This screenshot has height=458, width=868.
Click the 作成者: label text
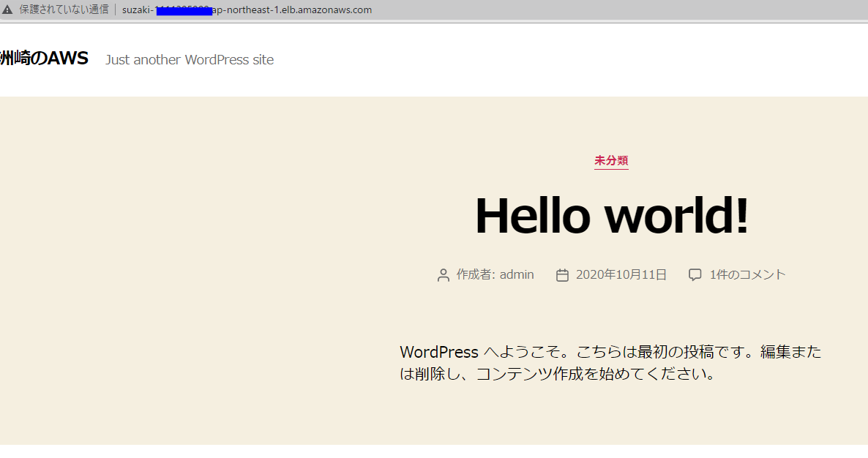[x=474, y=274]
